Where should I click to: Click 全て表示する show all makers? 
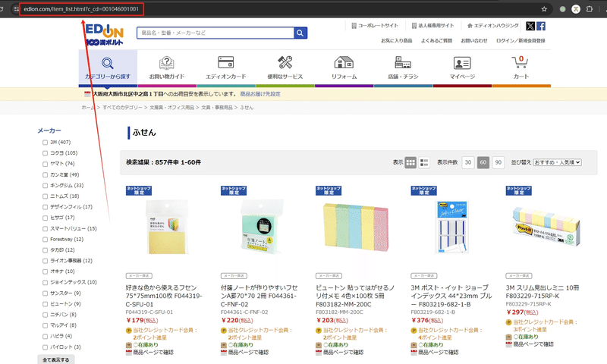click(x=56, y=359)
